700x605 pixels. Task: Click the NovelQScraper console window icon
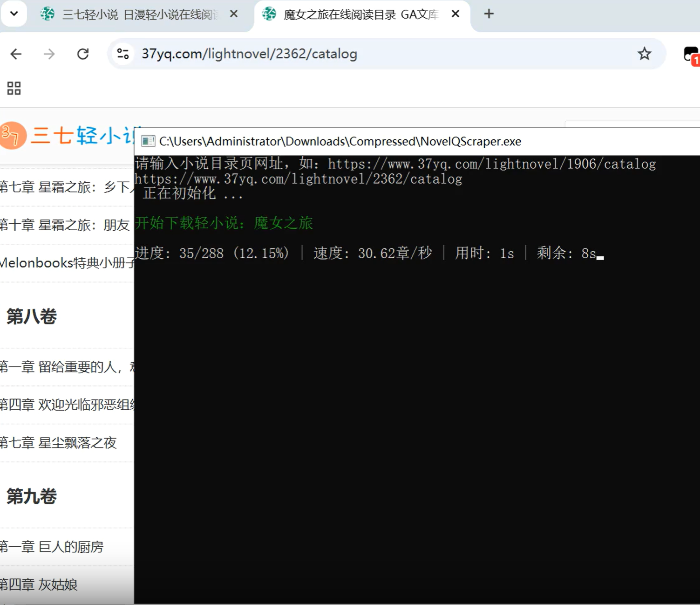point(148,141)
